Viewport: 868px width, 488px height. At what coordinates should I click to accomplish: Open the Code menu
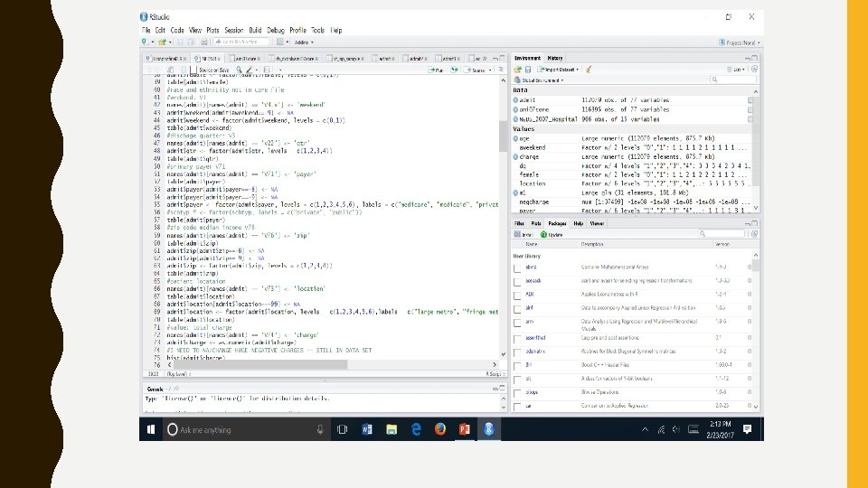(177, 31)
